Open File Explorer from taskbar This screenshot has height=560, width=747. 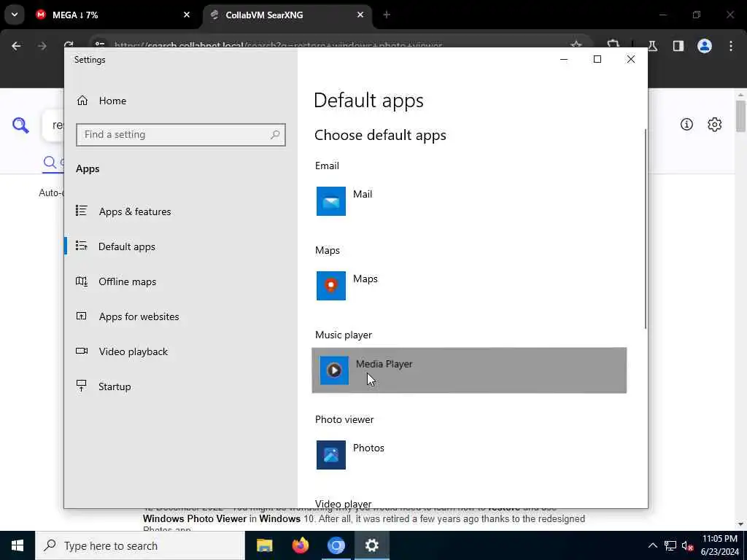pyautogui.click(x=264, y=545)
